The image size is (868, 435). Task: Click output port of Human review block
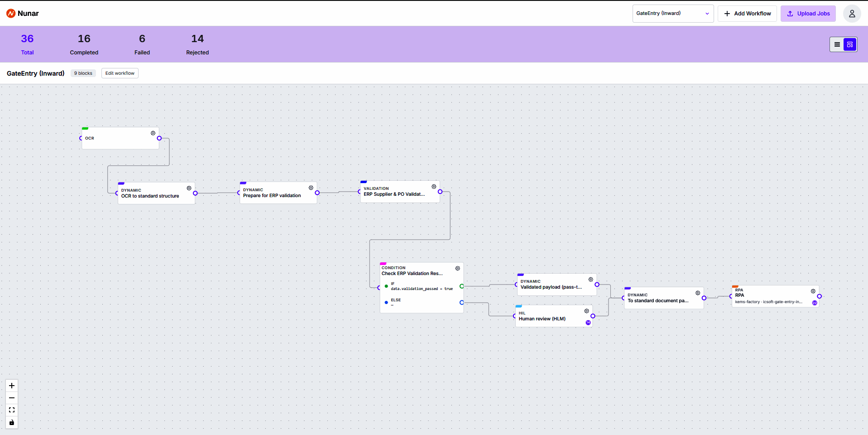(x=593, y=316)
